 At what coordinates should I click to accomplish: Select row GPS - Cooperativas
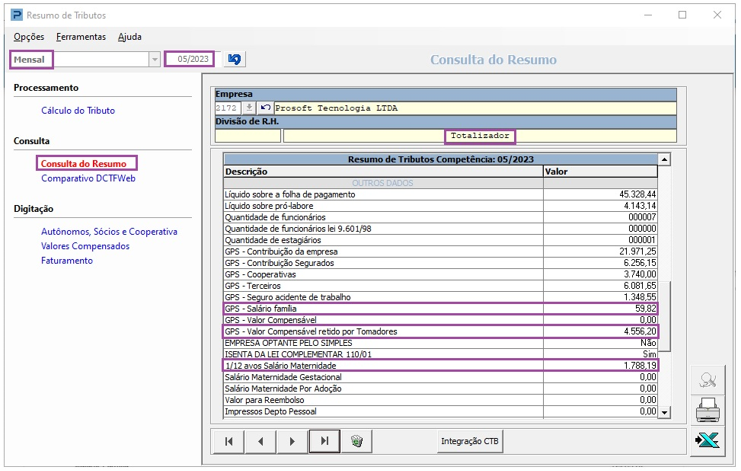point(440,274)
